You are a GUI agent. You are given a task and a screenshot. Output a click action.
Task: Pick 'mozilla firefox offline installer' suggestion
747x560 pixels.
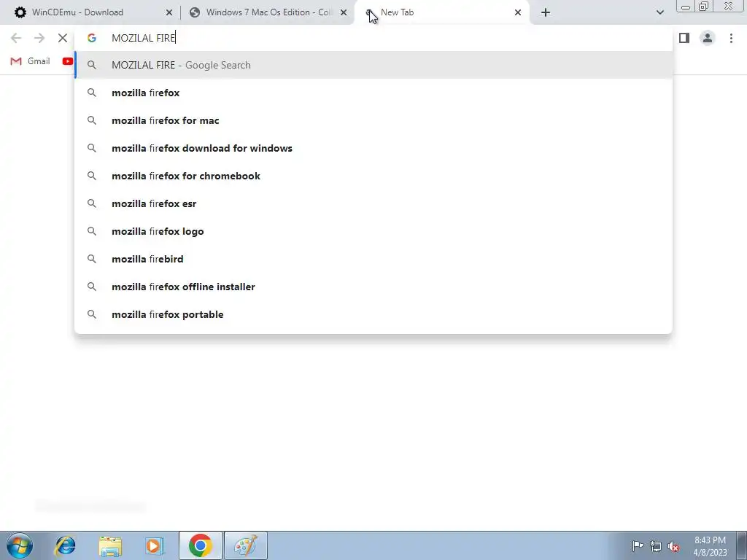tap(373, 287)
